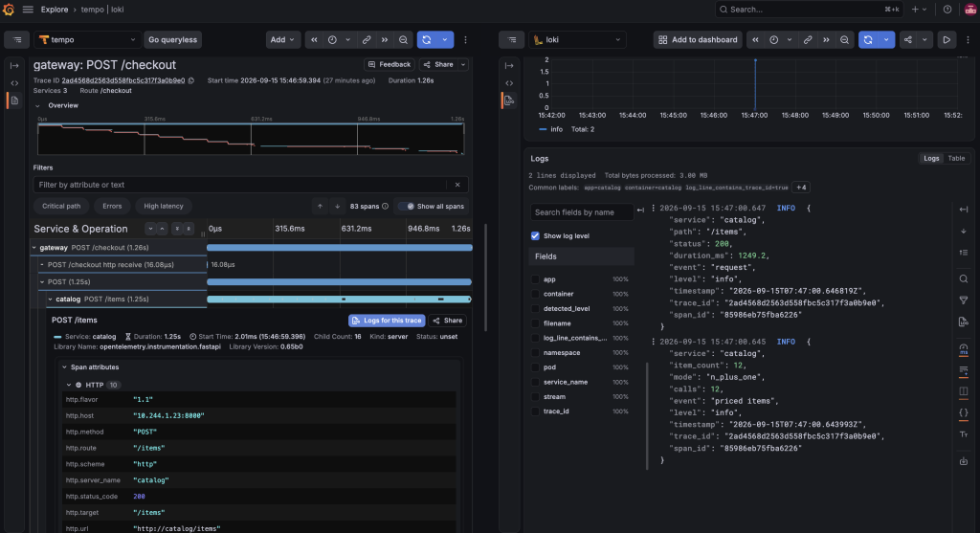
Task: Collapse the catalog POST /items span
Action: (51, 300)
